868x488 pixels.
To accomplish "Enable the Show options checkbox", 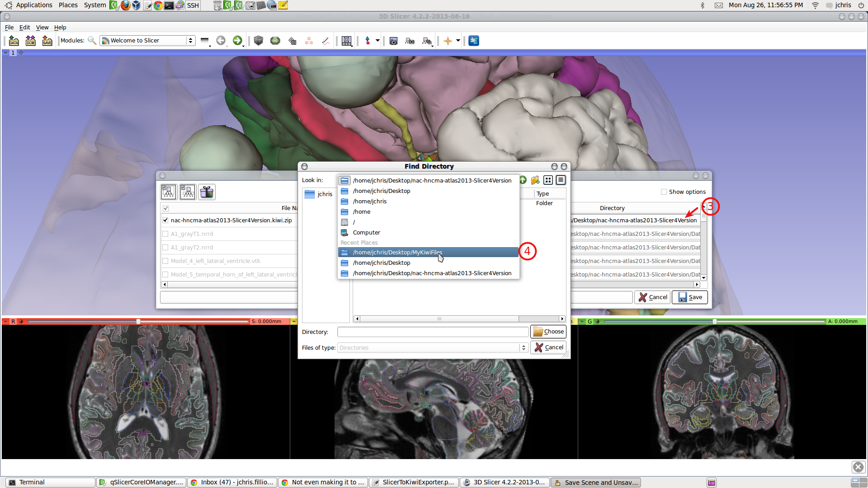I will click(664, 192).
